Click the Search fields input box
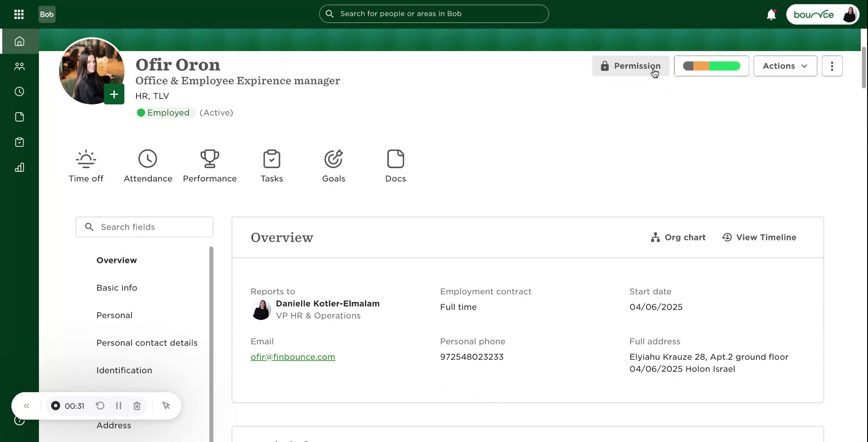 144,227
